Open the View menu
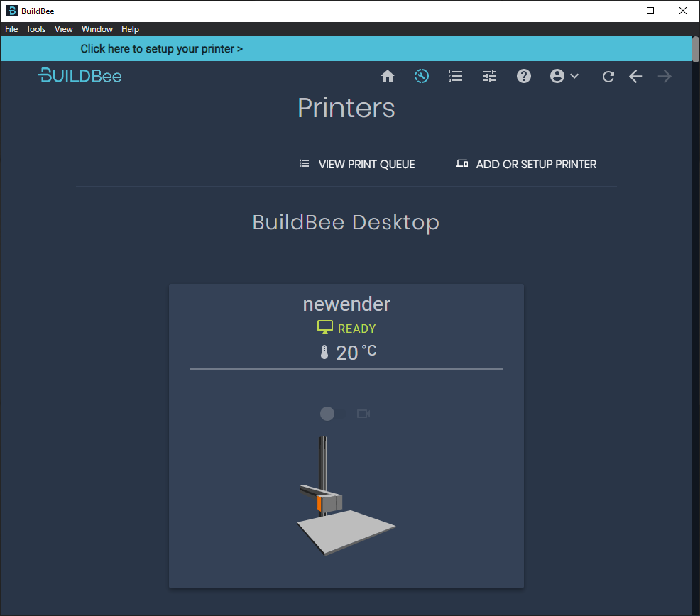The height and width of the screenshot is (616, 700). pos(63,29)
